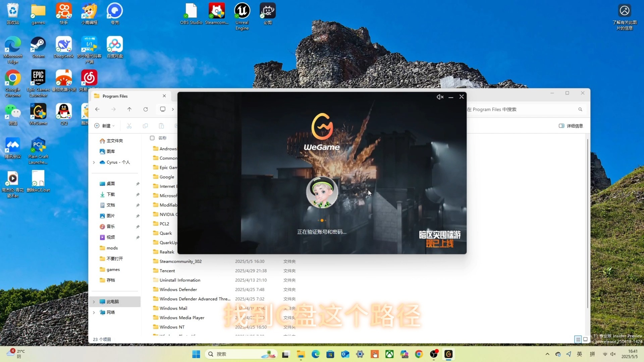The height and width of the screenshot is (362, 644).
Task: Open 下载 in the navigation pane
Action: [x=111, y=194]
